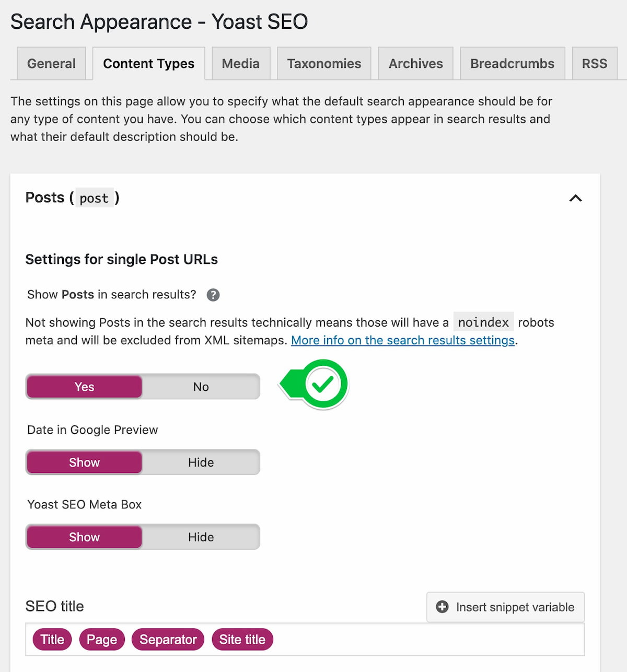Open the Taxonomies tab

click(x=324, y=64)
